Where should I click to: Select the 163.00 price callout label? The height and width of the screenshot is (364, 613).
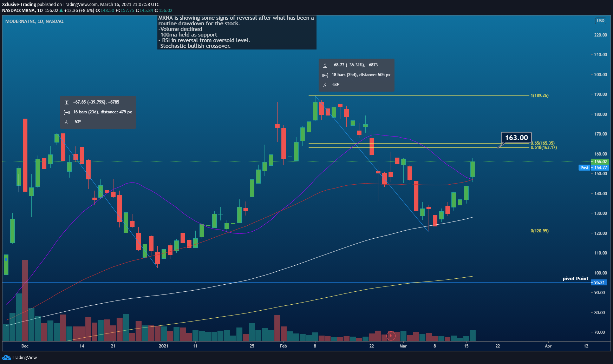click(x=516, y=138)
